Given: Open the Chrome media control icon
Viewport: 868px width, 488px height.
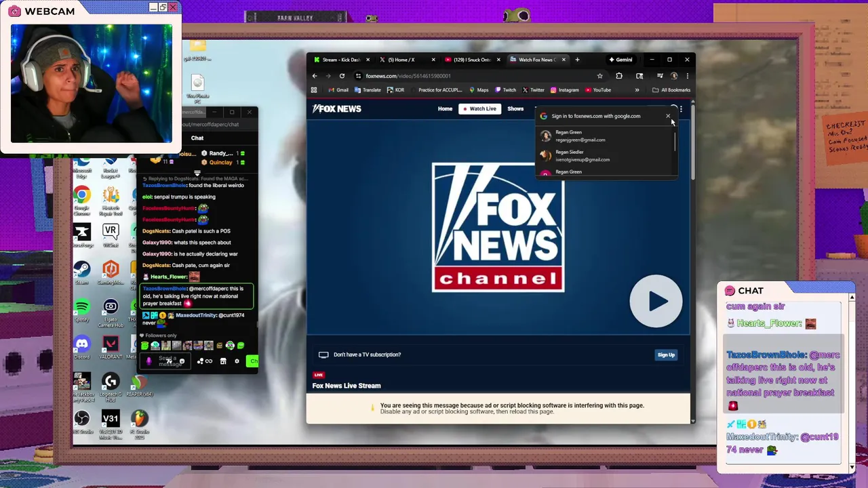Looking at the screenshot, I should (x=659, y=76).
